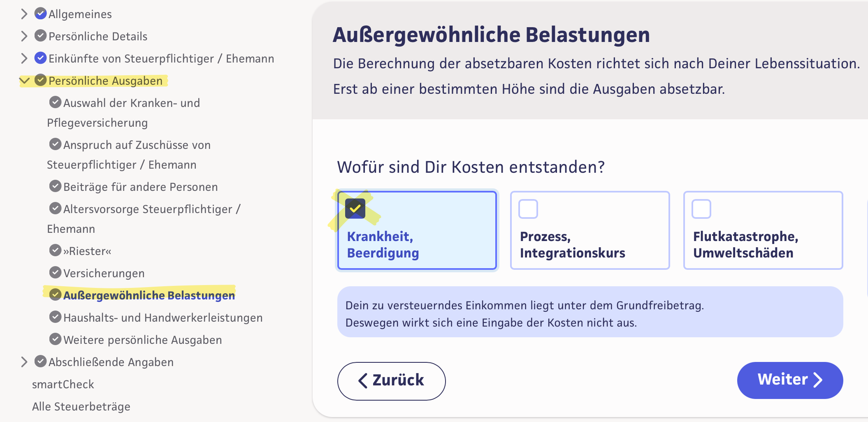This screenshot has width=868, height=422.
Task: Click the status icon beside Versicherungen
Action: (55, 272)
